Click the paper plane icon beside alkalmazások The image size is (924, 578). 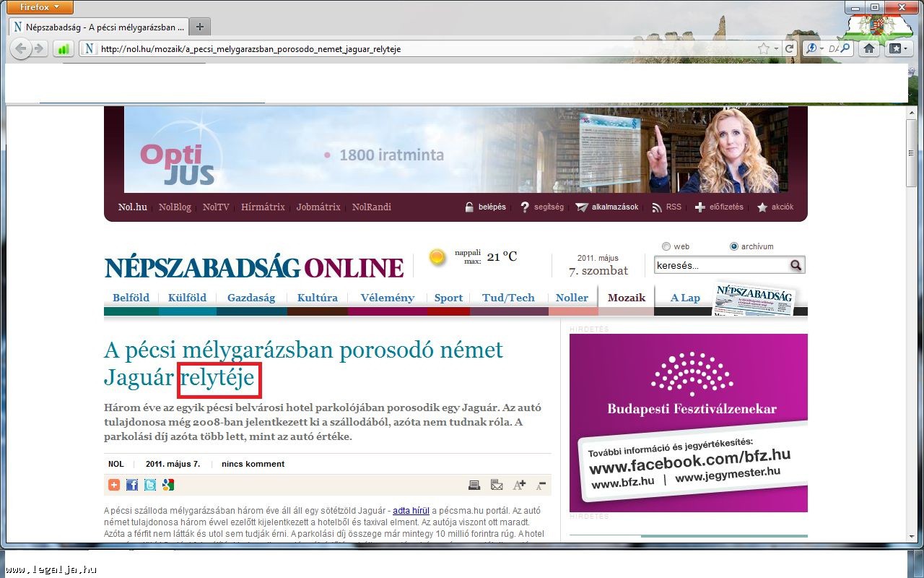(x=582, y=207)
